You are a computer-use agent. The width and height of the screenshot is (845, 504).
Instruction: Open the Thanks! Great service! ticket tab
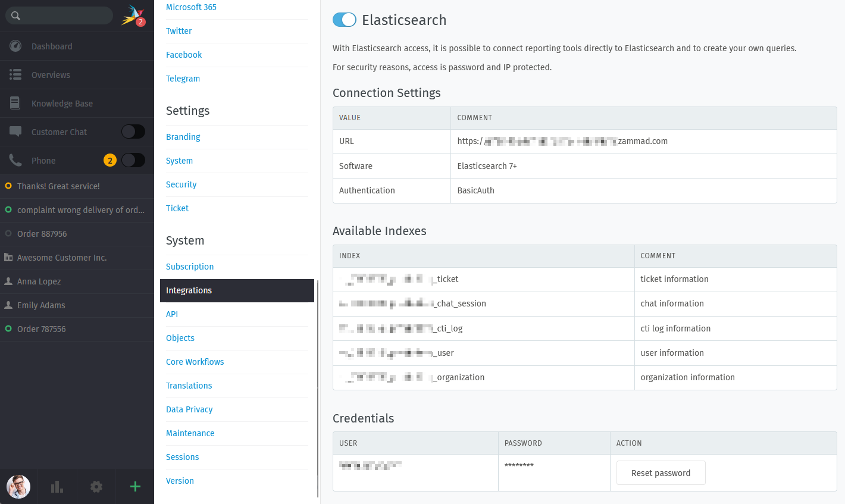point(77,186)
